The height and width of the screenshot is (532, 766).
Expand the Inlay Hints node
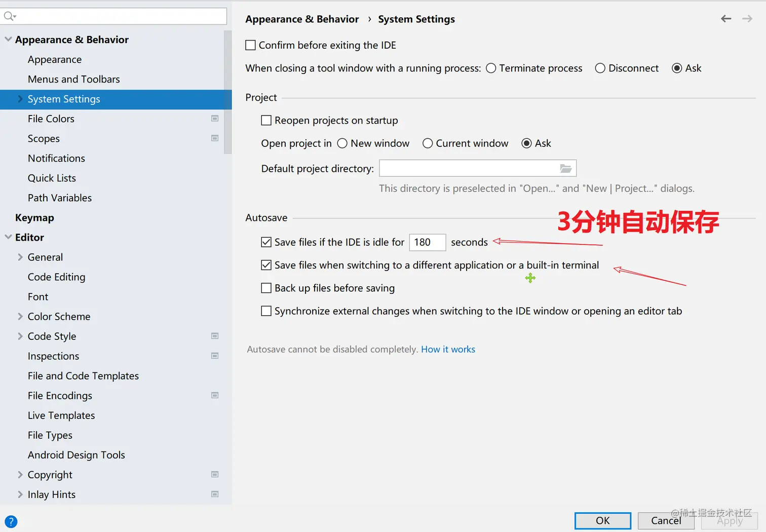[20, 494]
